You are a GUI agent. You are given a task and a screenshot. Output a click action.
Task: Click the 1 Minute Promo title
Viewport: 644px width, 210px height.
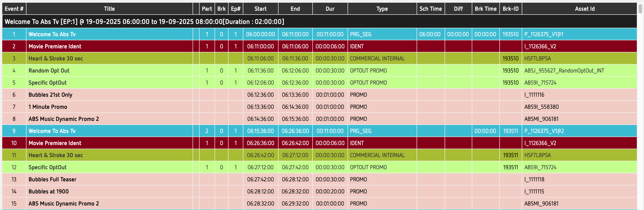(x=48, y=107)
